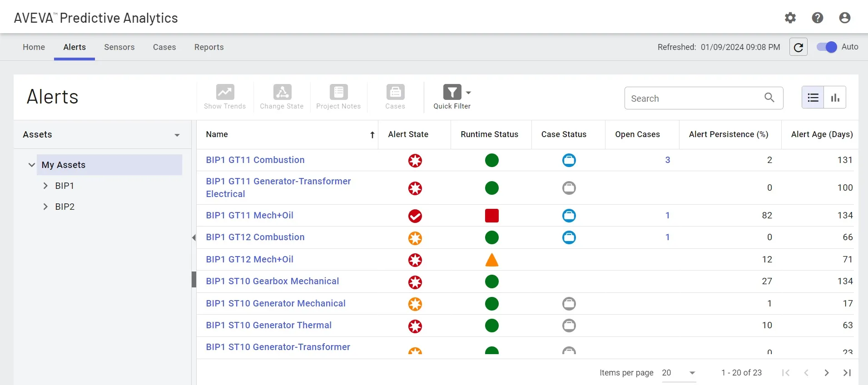This screenshot has width=868, height=385.
Task: Open BIP1 ST10 Gearbox Mechanical link
Action: (x=273, y=281)
